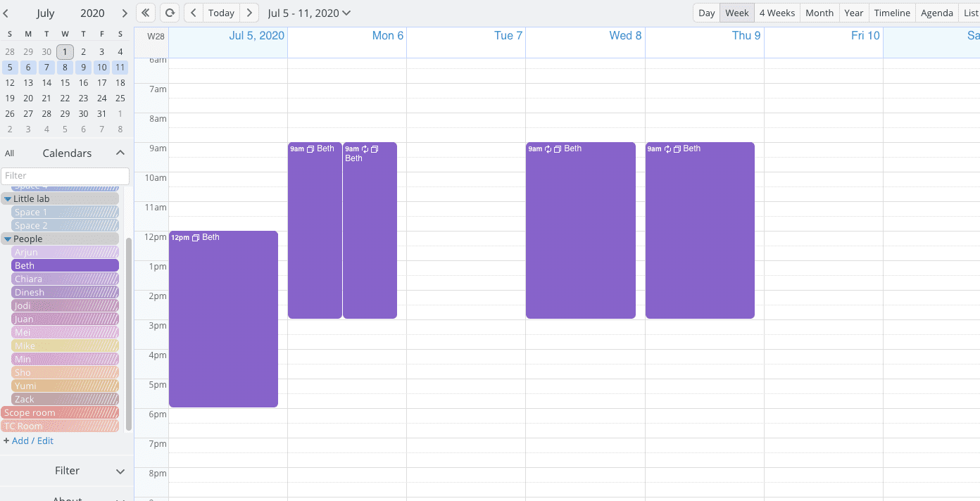The width and height of the screenshot is (980, 501).
Task: Collapse the Calendars panel
Action: [x=120, y=153]
